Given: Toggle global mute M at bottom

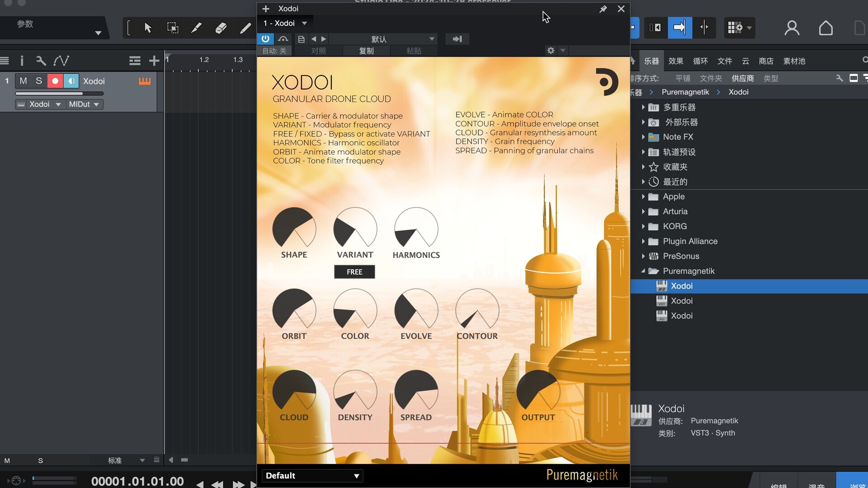Looking at the screenshot, I should coord(7,460).
